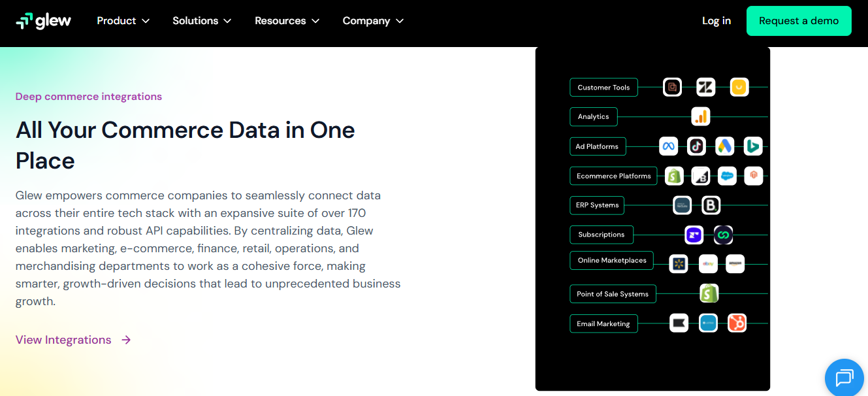The image size is (868, 396).
Task: Open the View Integrations link
Action: click(73, 340)
